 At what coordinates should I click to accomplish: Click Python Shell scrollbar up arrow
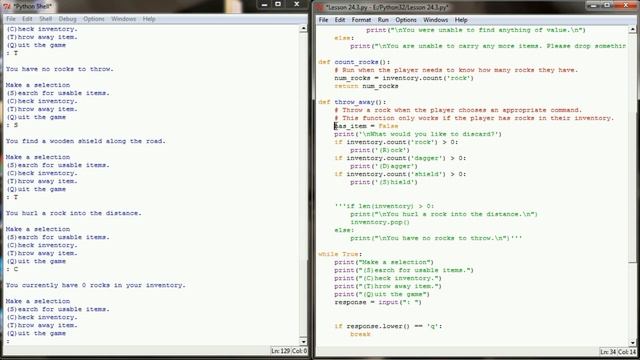tap(303, 28)
